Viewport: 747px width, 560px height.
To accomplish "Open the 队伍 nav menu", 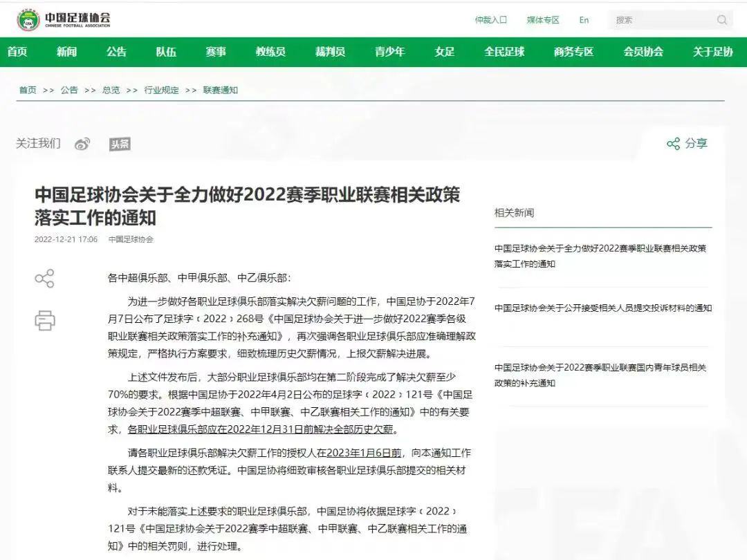I will (x=166, y=52).
